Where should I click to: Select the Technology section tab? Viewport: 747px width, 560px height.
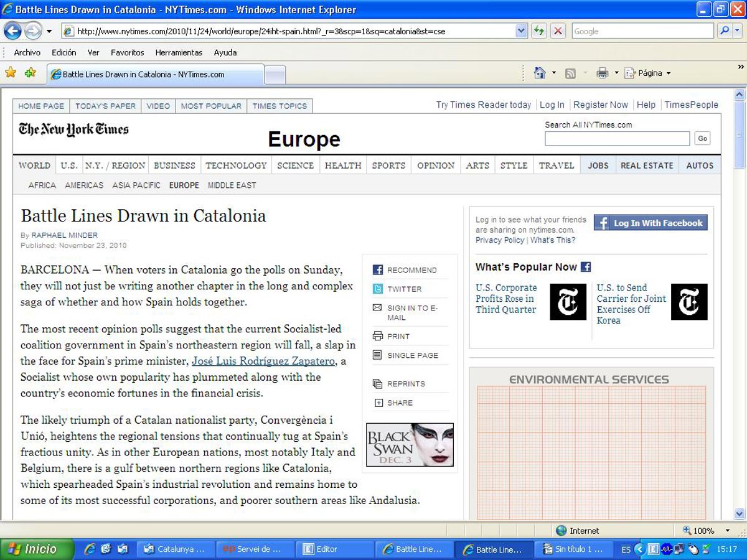pos(236,166)
